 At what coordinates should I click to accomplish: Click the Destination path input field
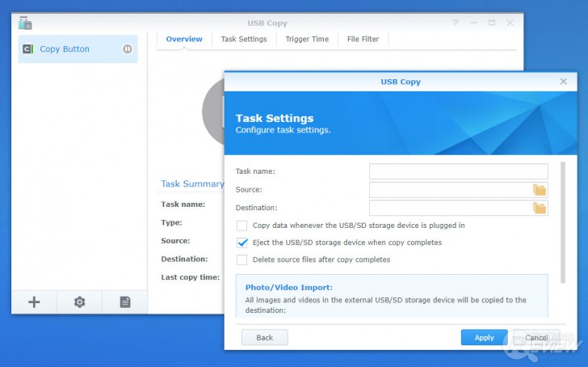458,208
